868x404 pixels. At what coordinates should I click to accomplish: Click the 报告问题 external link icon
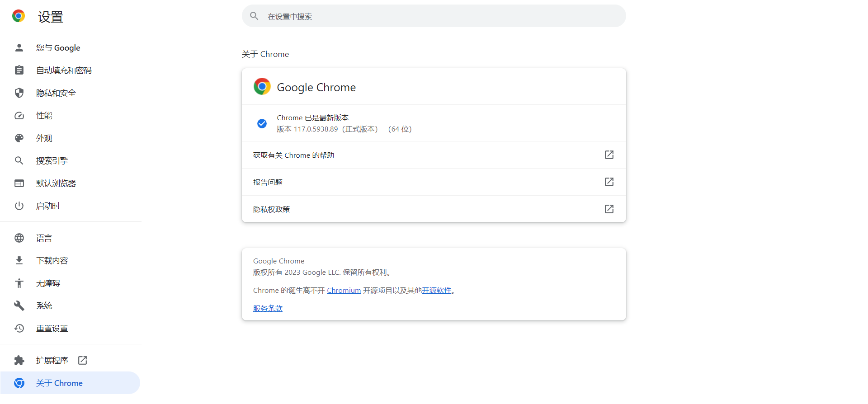coord(609,182)
